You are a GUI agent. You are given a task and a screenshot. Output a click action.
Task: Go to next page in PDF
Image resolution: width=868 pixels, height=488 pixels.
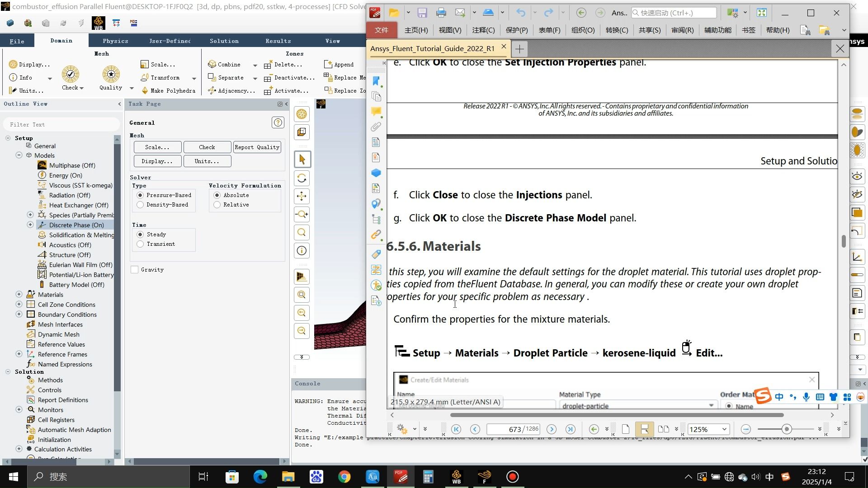tap(552, 429)
